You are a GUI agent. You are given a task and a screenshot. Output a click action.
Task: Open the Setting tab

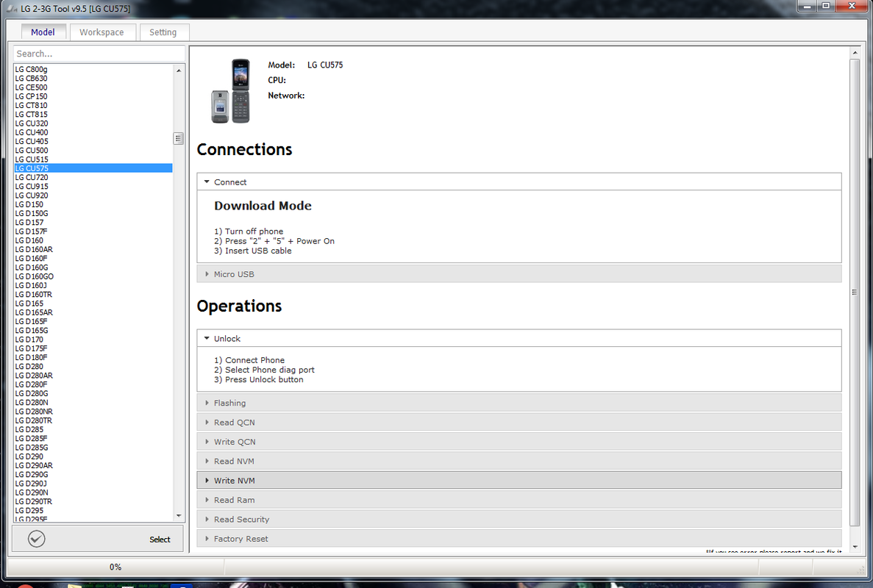click(163, 32)
